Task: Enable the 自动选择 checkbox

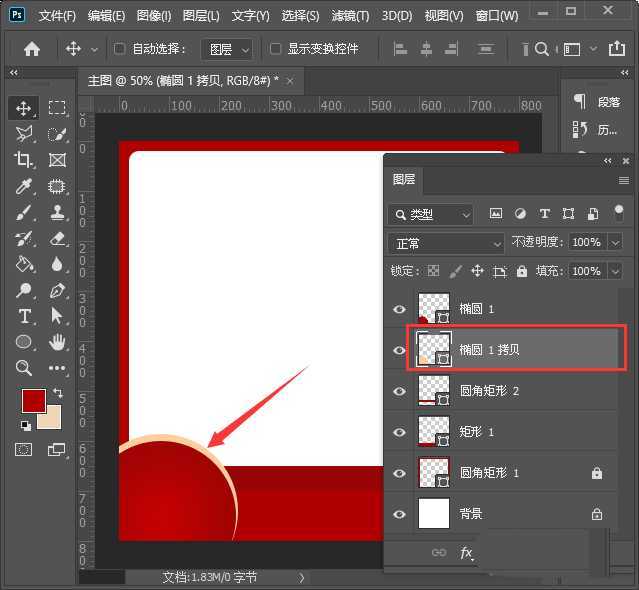Action: [x=120, y=49]
